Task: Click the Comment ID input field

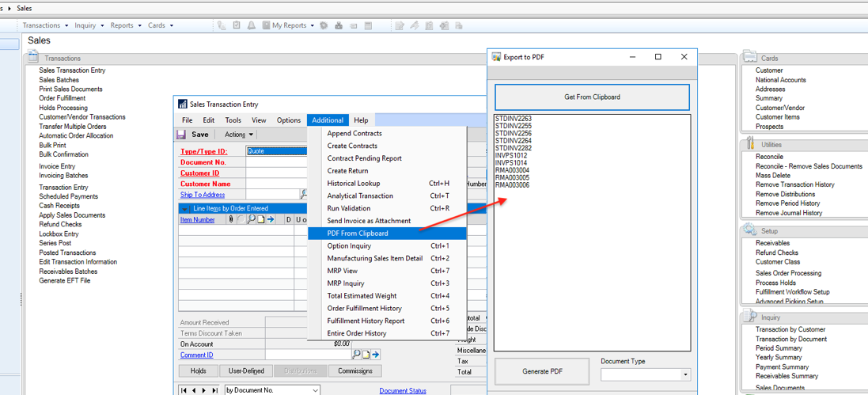Action: [x=308, y=355]
